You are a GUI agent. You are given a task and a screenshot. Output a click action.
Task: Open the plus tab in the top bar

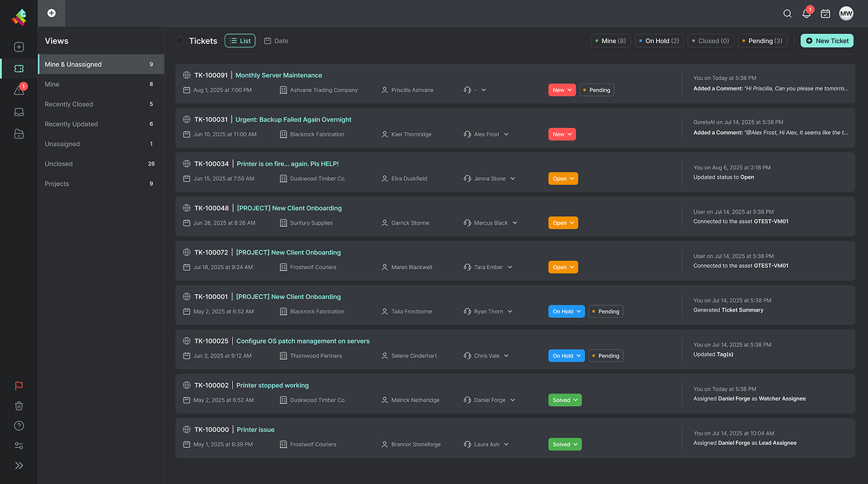click(x=51, y=13)
